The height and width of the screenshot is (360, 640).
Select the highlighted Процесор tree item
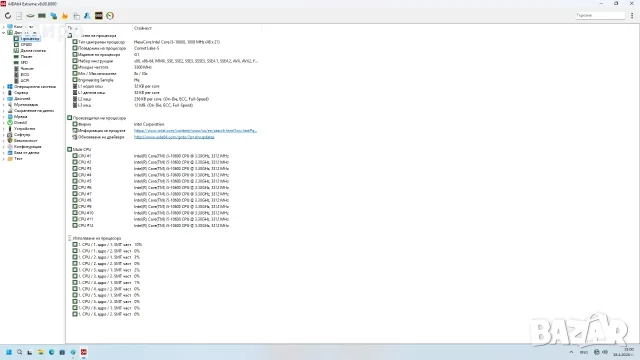click(x=30, y=38)
